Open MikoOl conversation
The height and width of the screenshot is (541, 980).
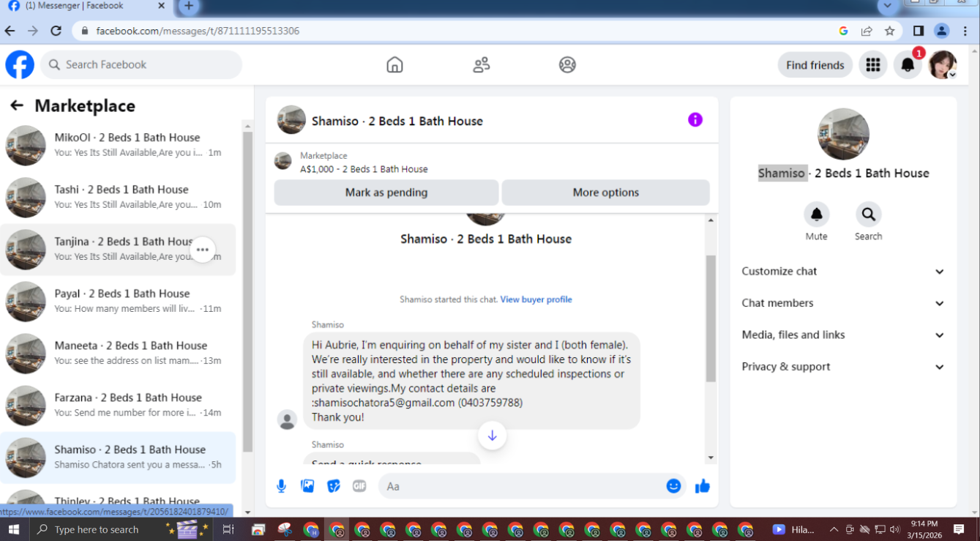(x=118, y=145)
